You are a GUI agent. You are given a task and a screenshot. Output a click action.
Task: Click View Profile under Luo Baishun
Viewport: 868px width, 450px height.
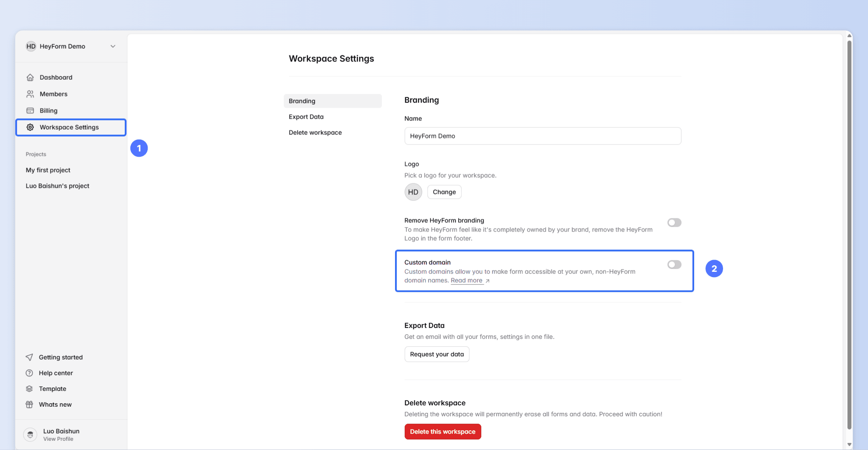point(58,439)
